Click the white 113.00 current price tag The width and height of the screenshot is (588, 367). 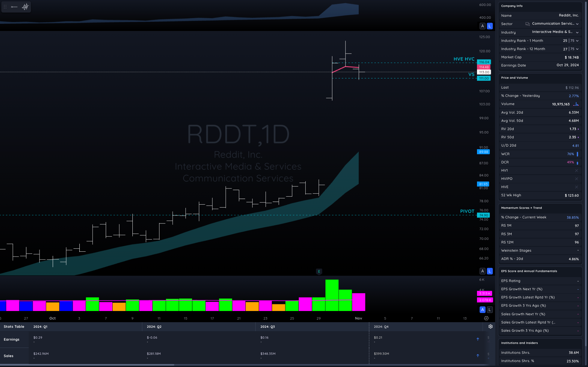[484, 72]
